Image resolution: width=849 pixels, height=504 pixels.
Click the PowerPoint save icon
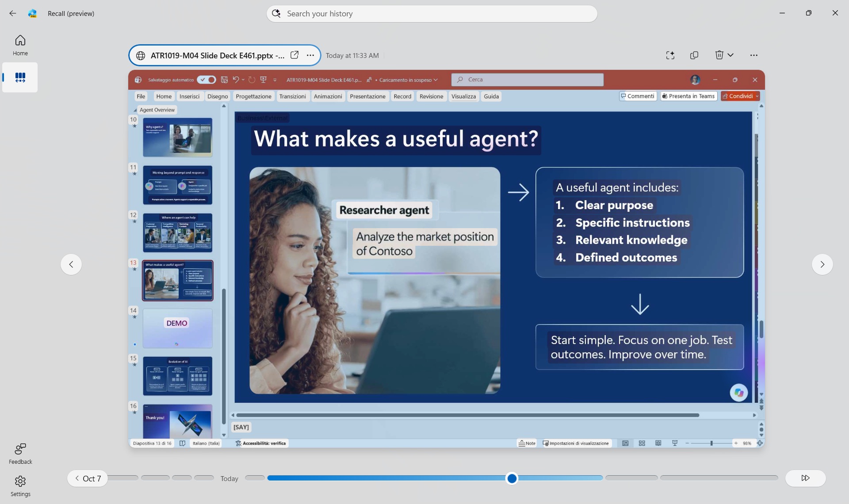(x=224, y=80)
